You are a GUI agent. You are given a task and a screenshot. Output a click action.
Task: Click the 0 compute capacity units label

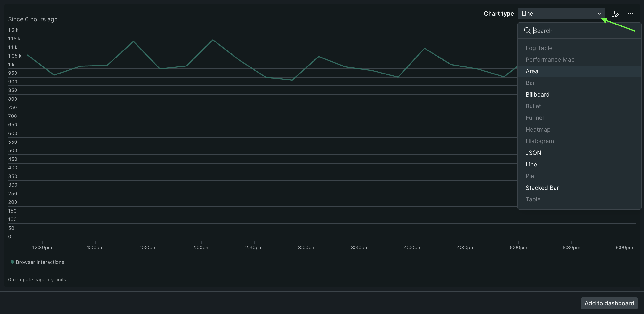point(38,280)
